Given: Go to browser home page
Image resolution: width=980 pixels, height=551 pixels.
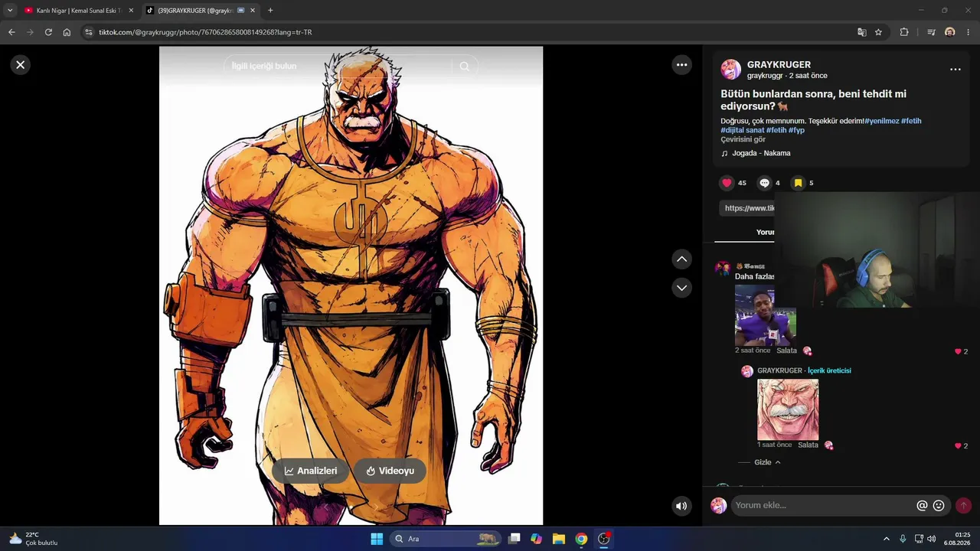Looking at the screenshot, I should [67, 32].
